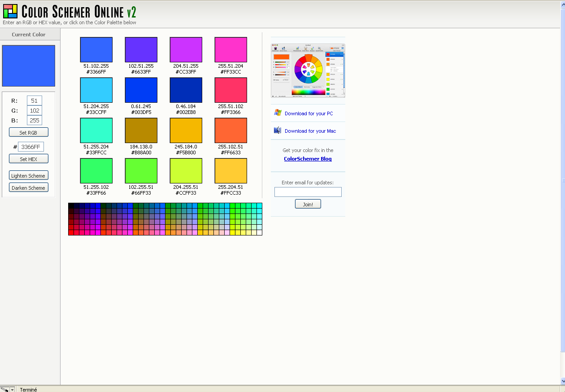Select the #002EB8 dark blue swatch
This screenshot has width=565, height=392.
click(186, 90)
